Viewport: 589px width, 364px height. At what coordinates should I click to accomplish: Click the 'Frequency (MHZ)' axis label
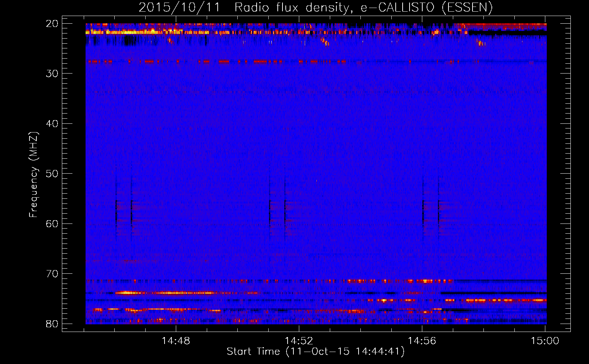coord(33,175)
